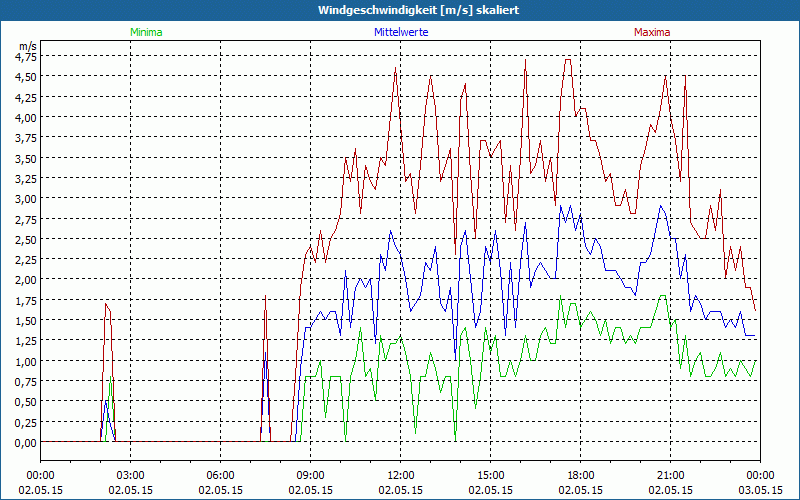Click the 0,00 y-axis value

[x=26, y=443]
